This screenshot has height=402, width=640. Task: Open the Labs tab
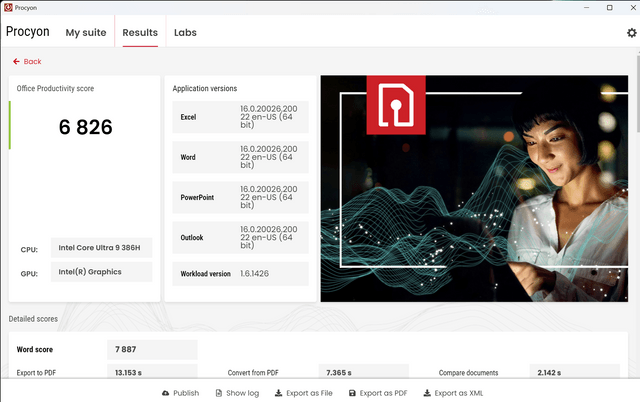[185, 32]
